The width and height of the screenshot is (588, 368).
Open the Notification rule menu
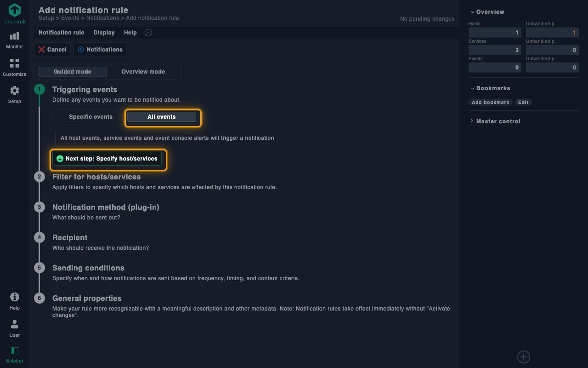(62, 33)
